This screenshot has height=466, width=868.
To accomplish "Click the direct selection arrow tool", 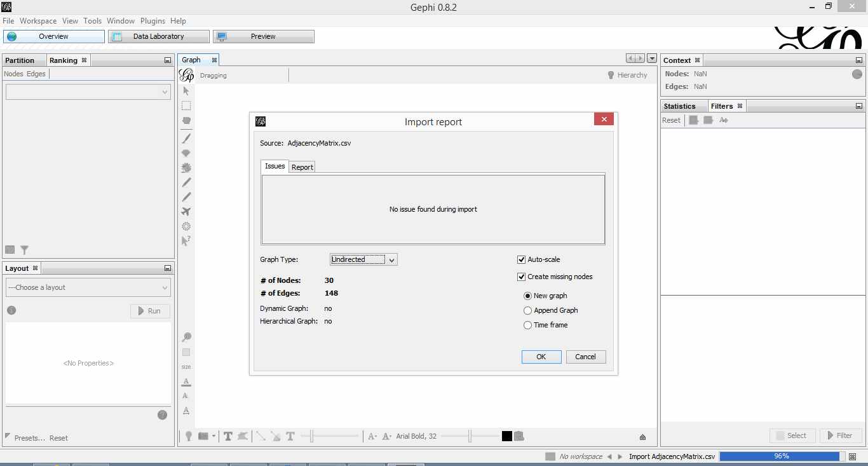I will coord(186,91).
